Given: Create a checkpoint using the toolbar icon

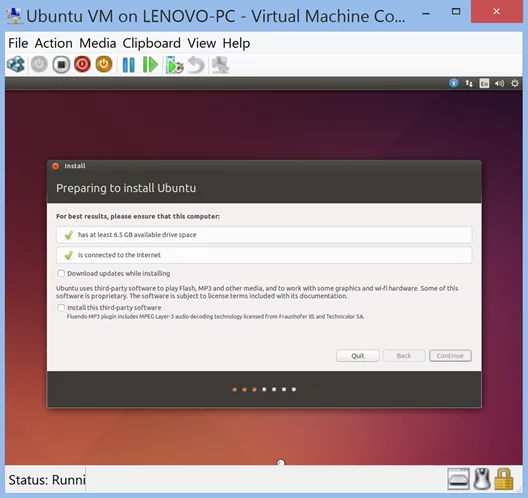Looking at the screenshot, I should click(x=174, y=65).
